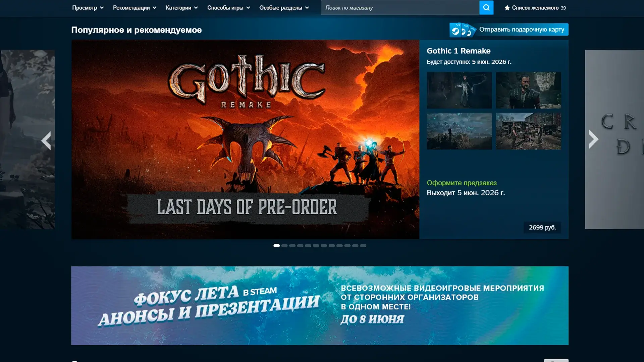View first Gothic screenshot with mage

click(459, 90)
